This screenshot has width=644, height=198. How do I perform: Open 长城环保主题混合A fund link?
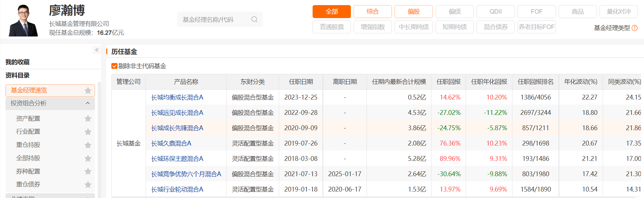click(177, 159)
